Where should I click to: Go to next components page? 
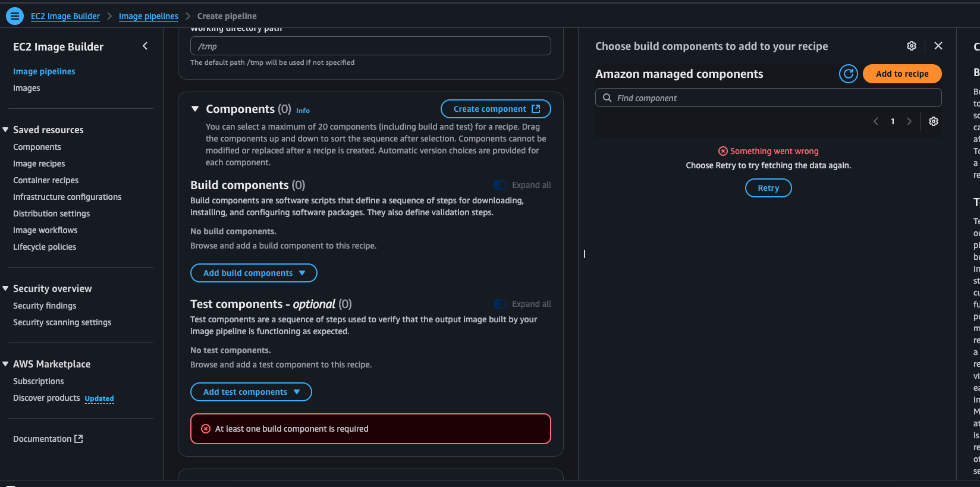click(x=909, y=121)
